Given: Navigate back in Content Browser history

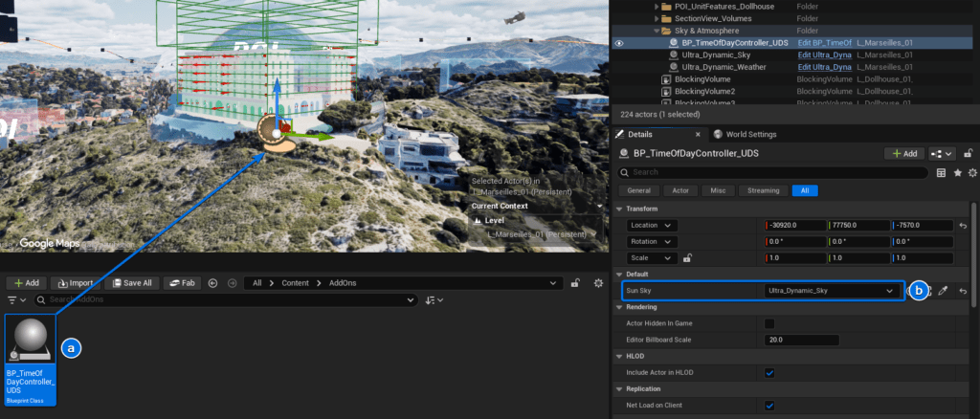Looking at the screenshot, I should [x=212, y=283].
